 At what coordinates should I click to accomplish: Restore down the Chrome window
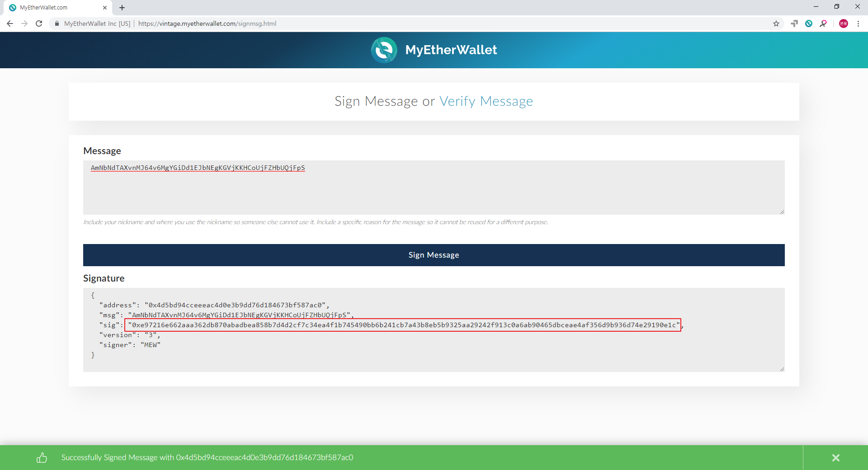tap(837, 7)
